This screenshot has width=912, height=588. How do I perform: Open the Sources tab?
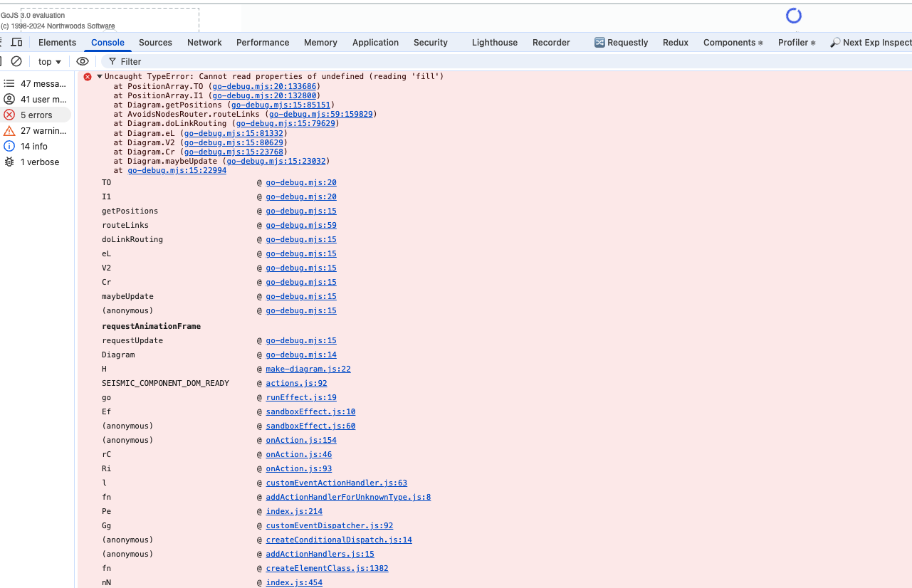pyautogui.click(x=155, y=43)
